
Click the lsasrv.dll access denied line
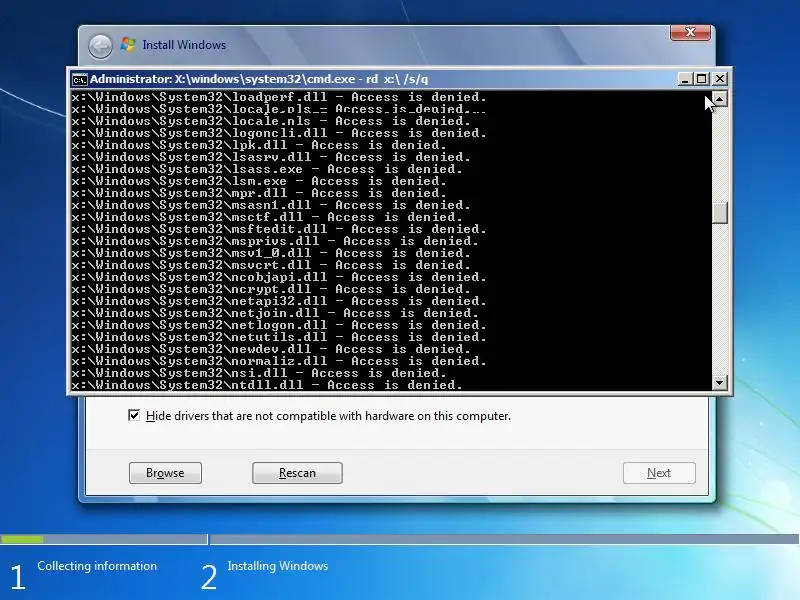click(271, 157)
